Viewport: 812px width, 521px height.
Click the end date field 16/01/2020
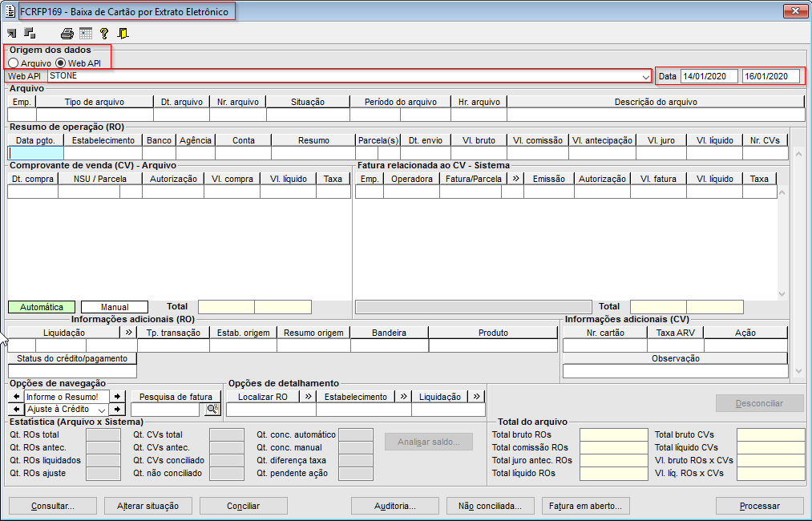click(771, 76)
